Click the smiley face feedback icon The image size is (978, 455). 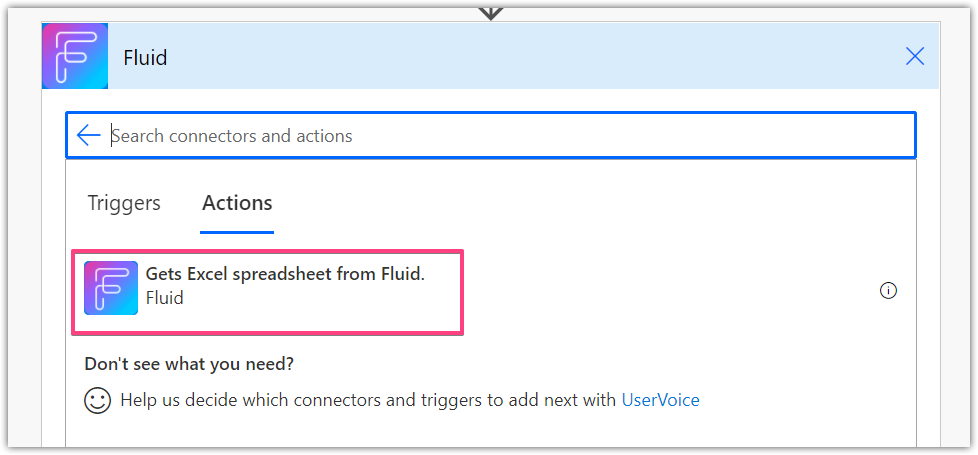coord(97,400)
